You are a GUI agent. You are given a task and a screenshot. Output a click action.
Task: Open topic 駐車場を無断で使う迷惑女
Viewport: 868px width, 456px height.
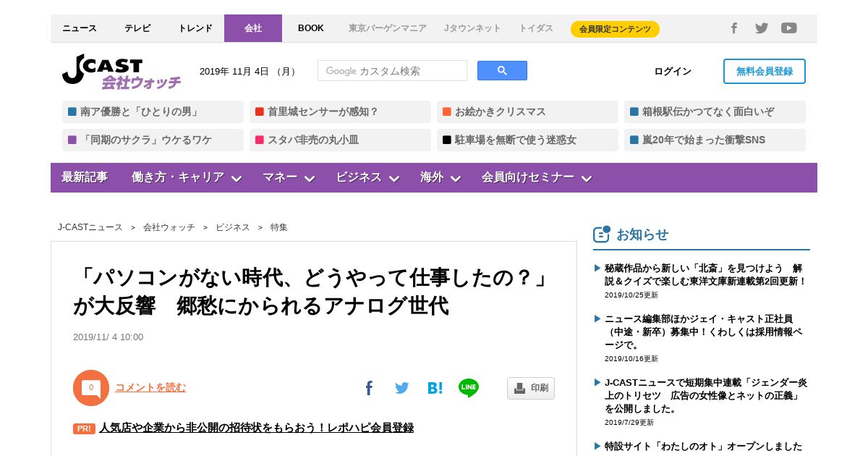[527, 140]
